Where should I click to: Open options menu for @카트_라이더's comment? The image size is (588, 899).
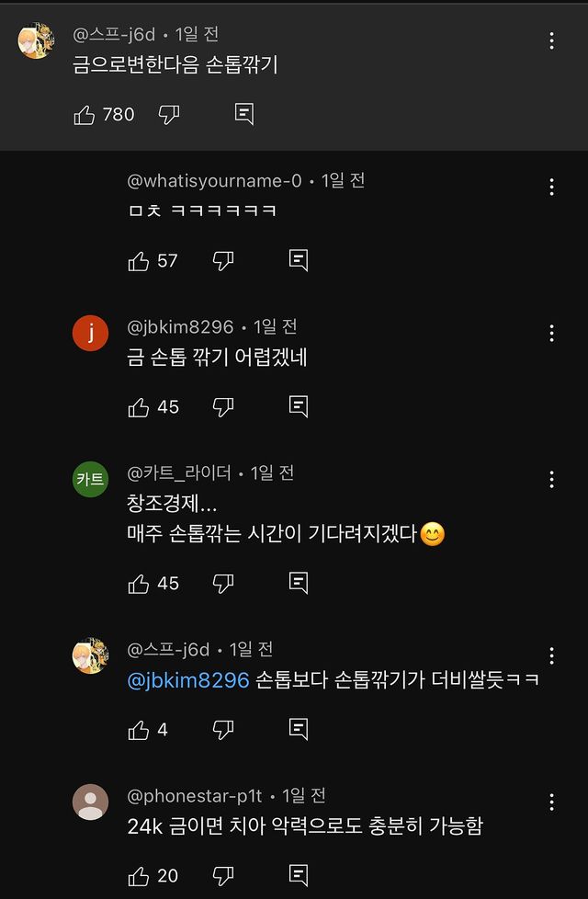550,479
